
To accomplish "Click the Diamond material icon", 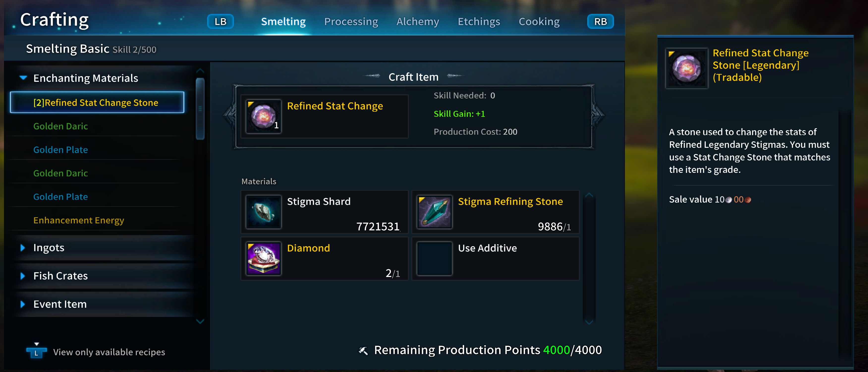I will [263, 259].
